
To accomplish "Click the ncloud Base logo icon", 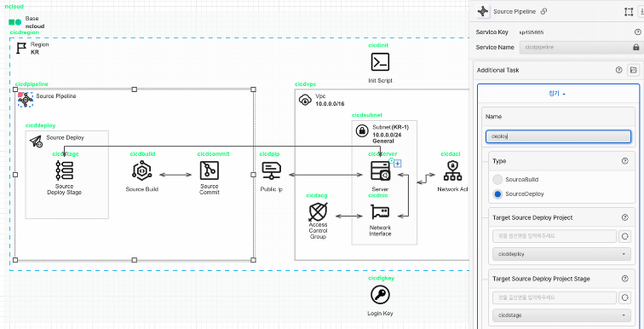I will point(14,22).
